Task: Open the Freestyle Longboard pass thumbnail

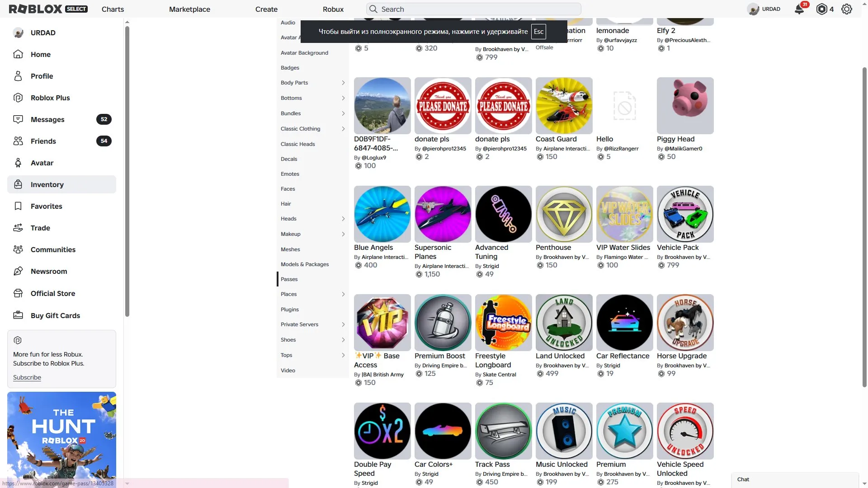Action: click(x=504, y=323)
